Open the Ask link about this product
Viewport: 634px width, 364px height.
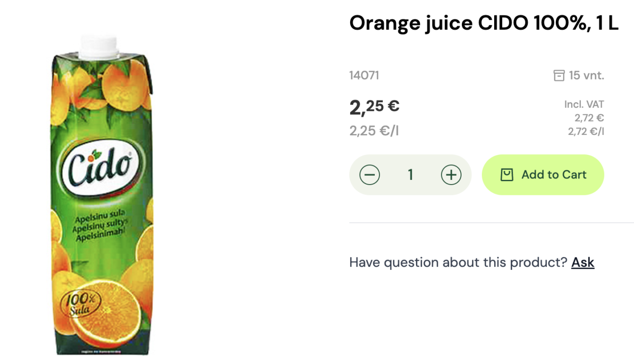tap(583, 262)
